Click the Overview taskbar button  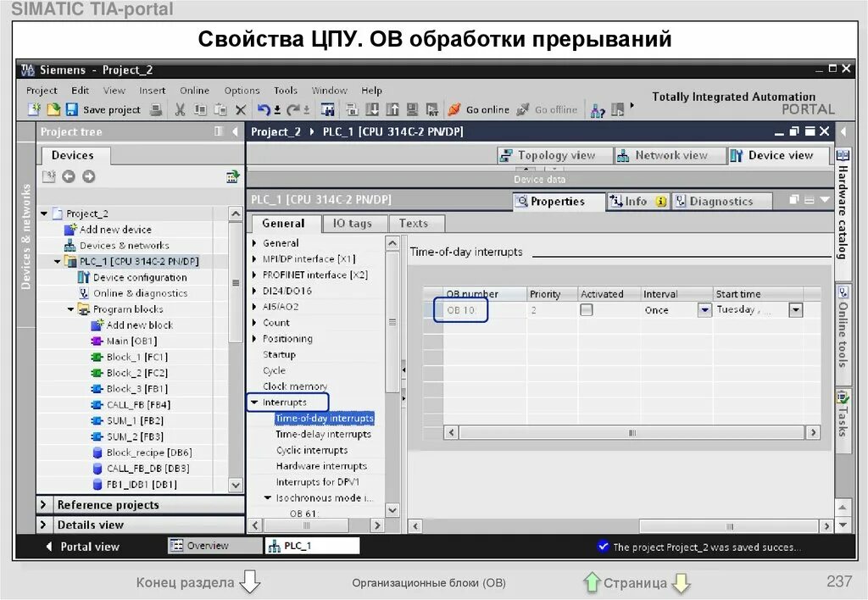[x=214, y=546]
